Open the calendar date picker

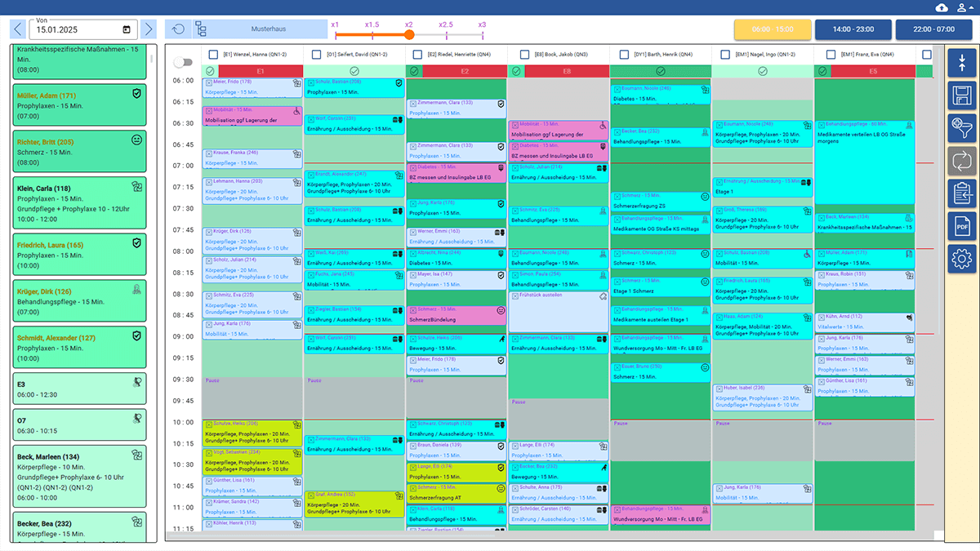coord(127,30)
